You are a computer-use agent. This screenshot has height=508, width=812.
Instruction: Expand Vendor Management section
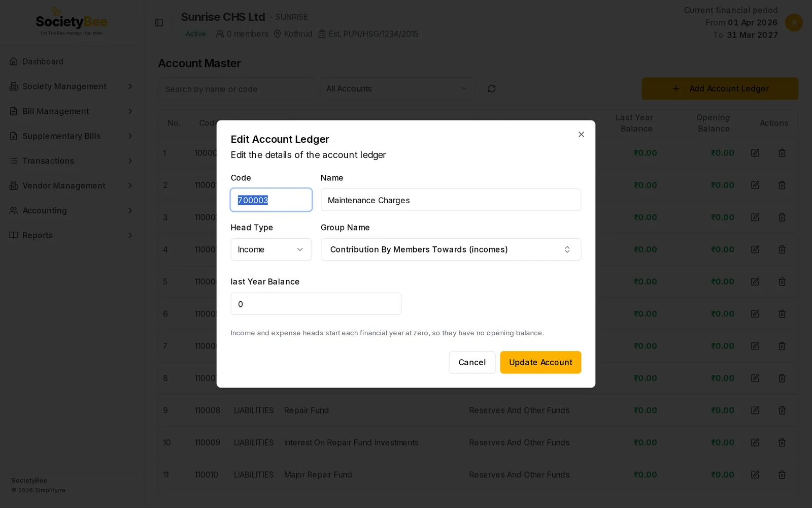pos(71,186)
